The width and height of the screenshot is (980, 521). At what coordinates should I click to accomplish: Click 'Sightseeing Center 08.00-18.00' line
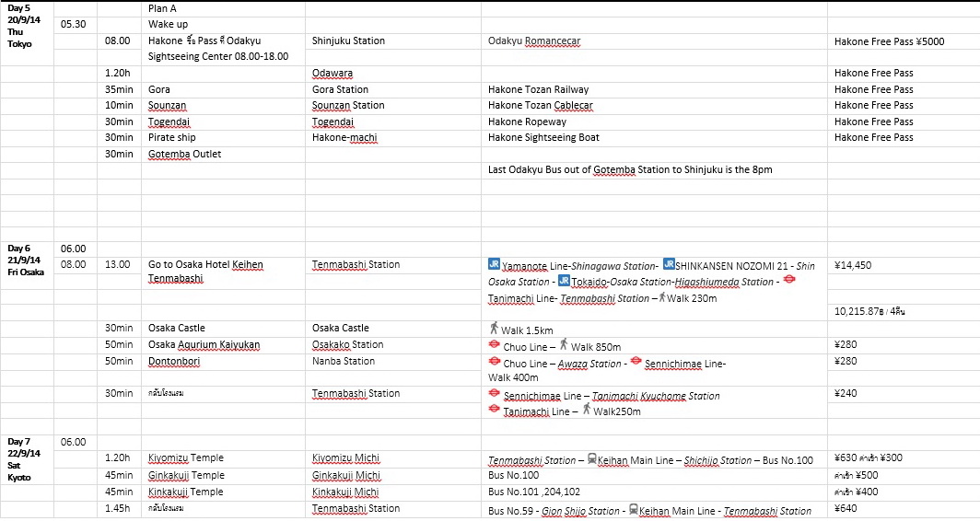click(218, 56)
